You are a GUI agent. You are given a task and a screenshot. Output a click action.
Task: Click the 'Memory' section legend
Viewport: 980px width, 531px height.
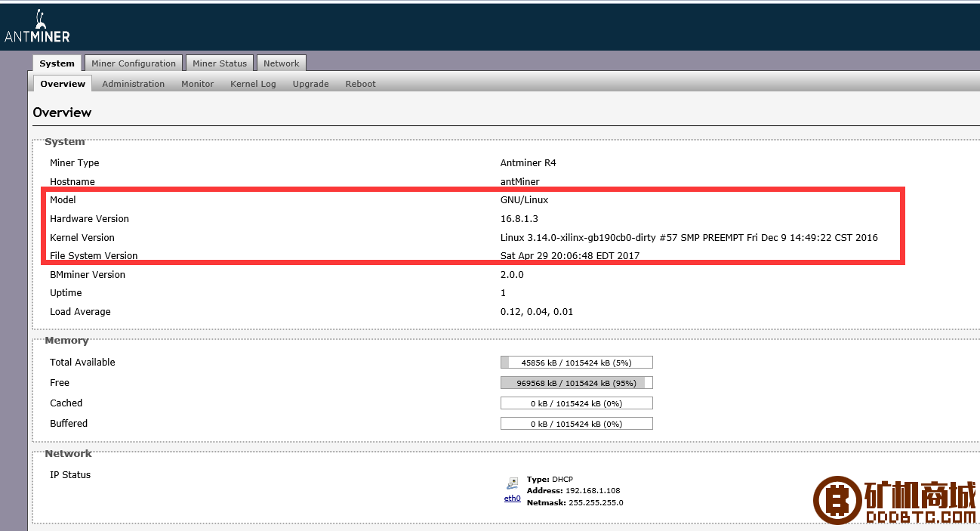tap(66, 341)
